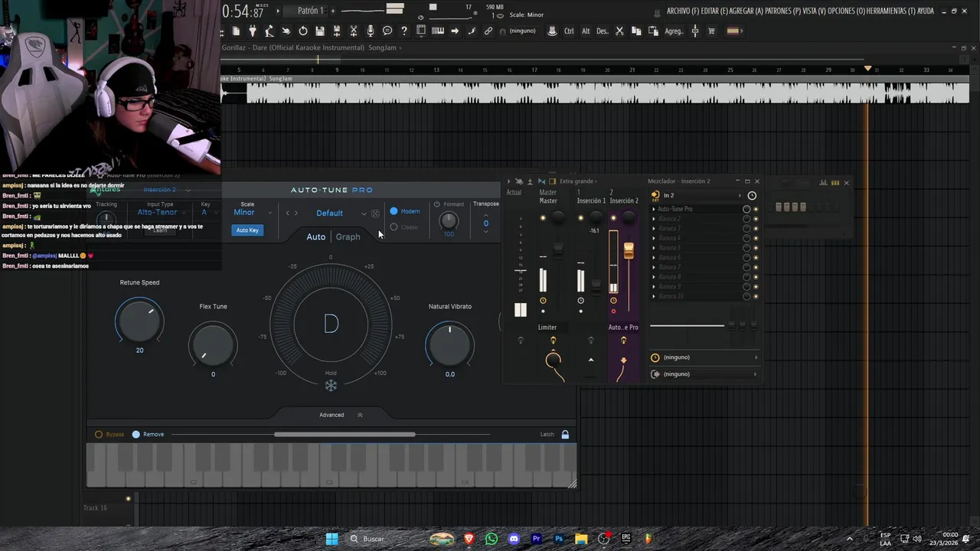Click the Hold snowflake freeze icon

point(331,386)
